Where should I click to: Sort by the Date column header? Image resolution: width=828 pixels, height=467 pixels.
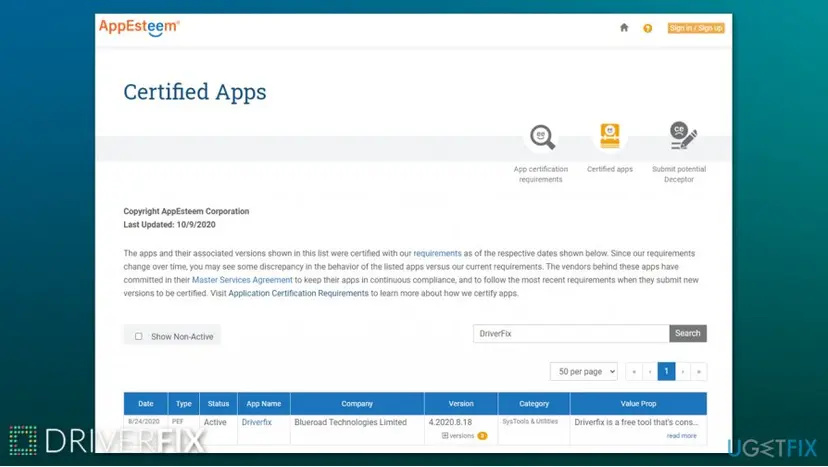(146, 404)
